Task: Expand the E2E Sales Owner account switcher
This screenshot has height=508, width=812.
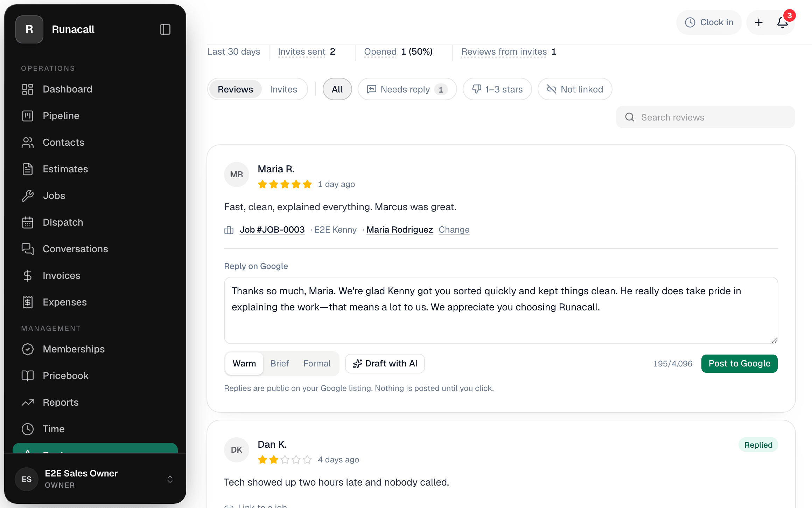Action: [170, 479]
